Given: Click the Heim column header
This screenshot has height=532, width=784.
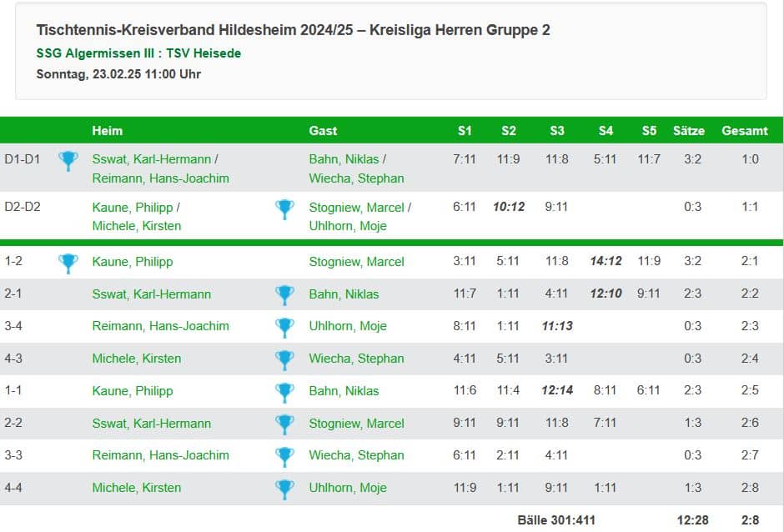Looking at the screenshot, I should pos(107,131).
